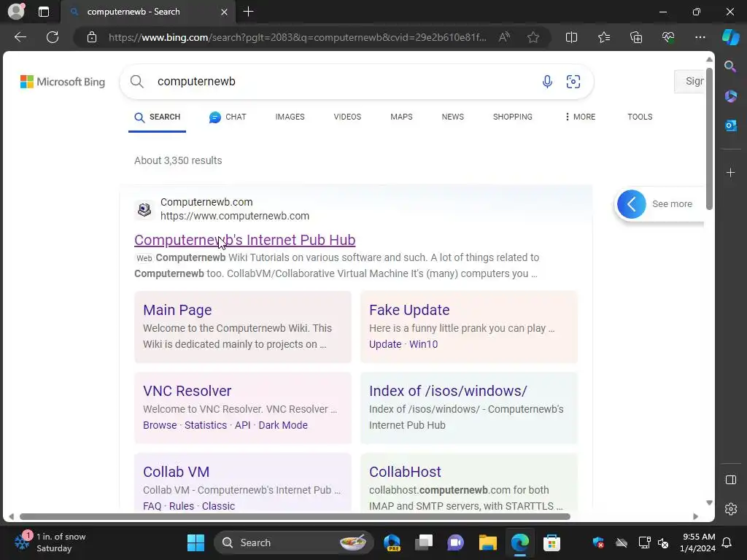Open the CollabHost sitelink

(x=405, y=472)
